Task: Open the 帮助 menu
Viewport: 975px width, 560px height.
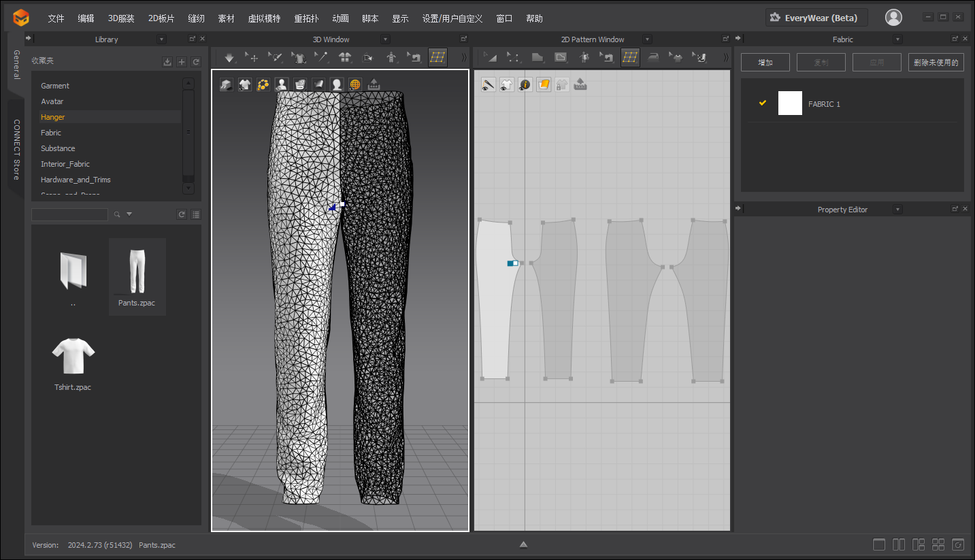Action: (534, 18)
